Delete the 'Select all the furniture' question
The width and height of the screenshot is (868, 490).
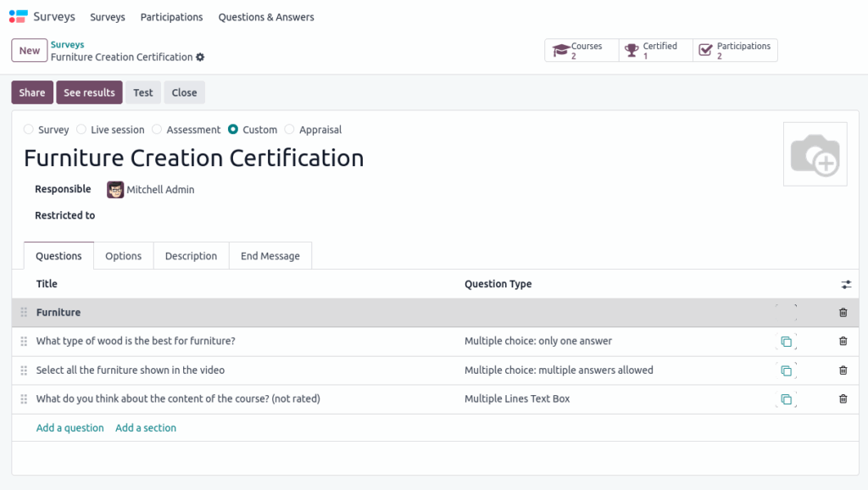click(843, 370)
